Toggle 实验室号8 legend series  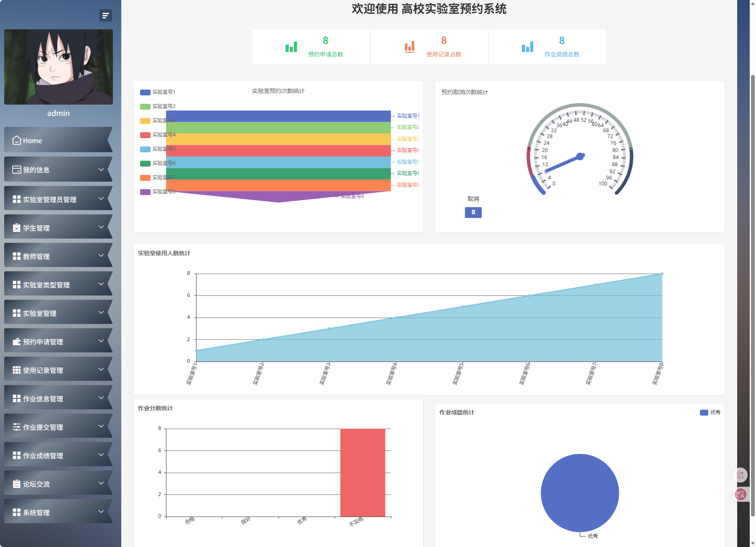tap(158, 192)
